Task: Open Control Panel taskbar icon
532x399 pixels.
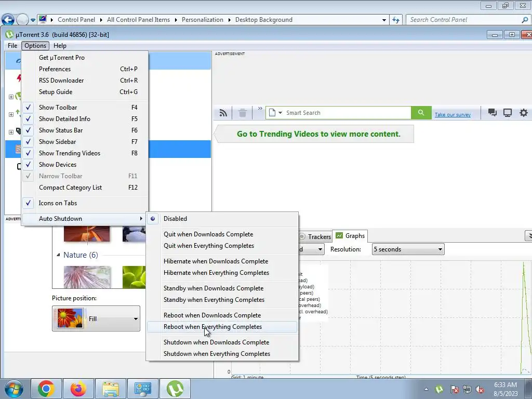Action: click(142, 389)
